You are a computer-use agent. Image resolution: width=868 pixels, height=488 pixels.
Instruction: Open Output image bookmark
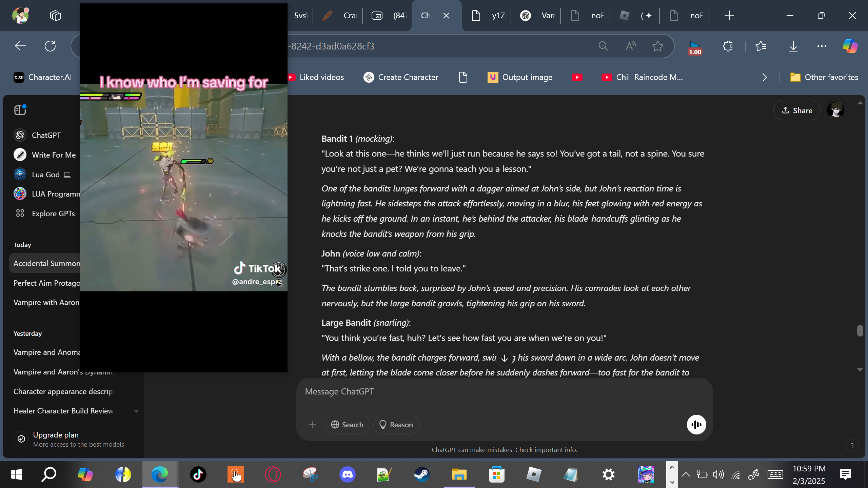pyautogui.click(x=520, y=77)
